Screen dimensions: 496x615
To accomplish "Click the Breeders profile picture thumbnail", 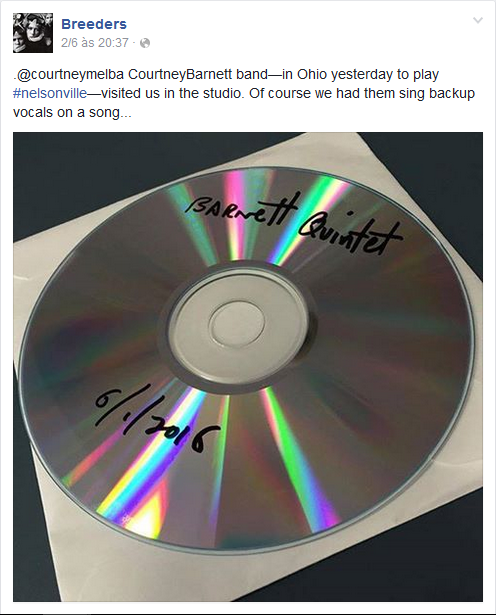I will click(x=33, y=33).
